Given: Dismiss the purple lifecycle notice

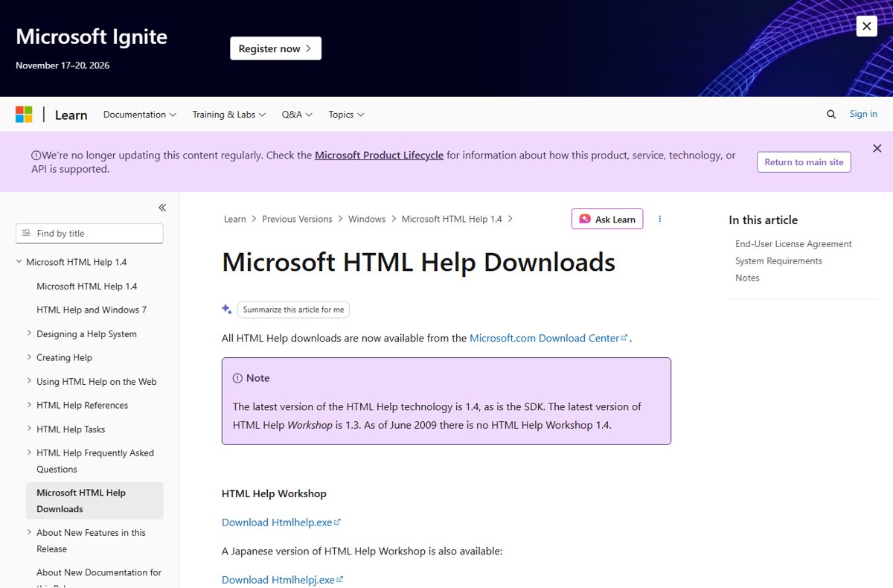Looking at the screenshot, I should [877, 148].
